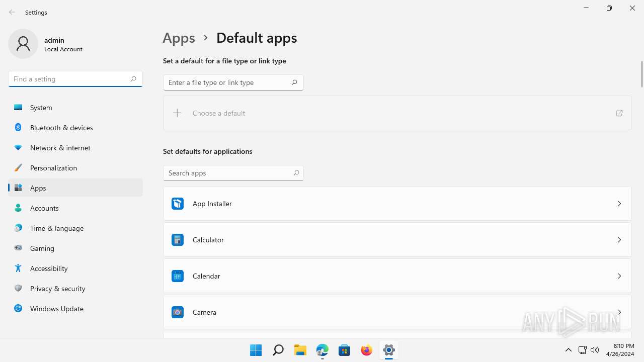
Task: Click the network tray icon
Action: tap(582, 350)
